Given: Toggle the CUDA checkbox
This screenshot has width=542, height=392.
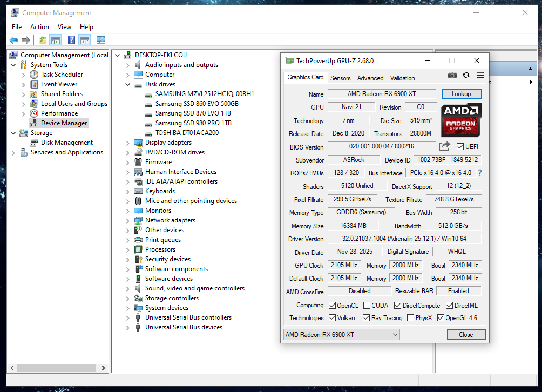Looking at the screenshot, I should pyautogui.click(x=367, y=306).
